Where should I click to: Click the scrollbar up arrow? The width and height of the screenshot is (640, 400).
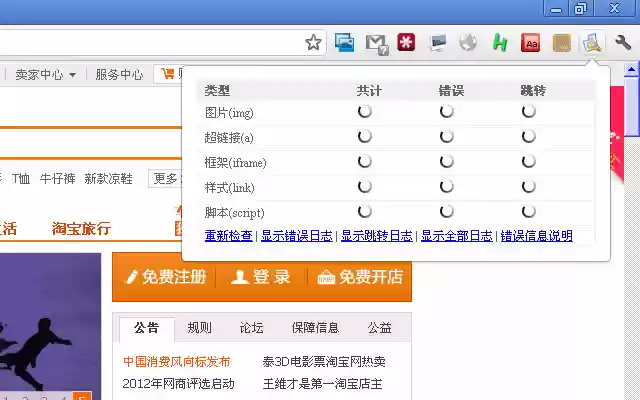point(631,70)
